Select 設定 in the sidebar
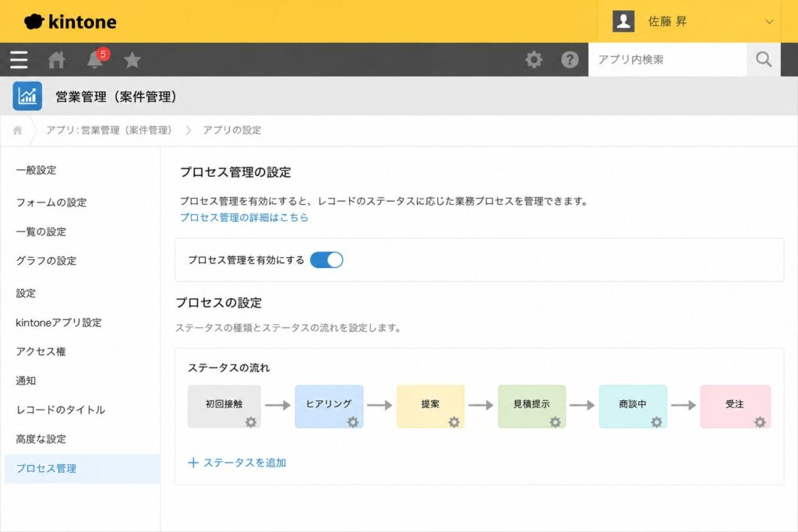798x532 pixels. pyautogui.click(x=26, y=294)
